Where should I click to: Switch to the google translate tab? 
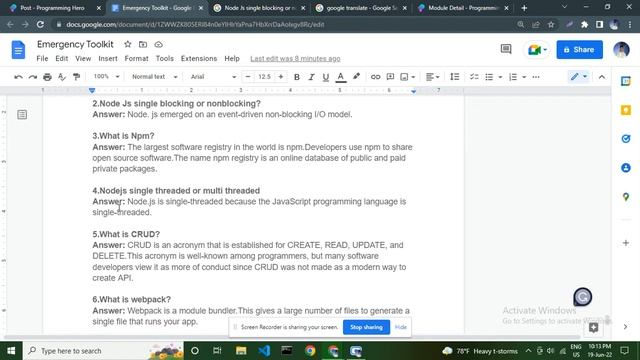tap(361, 8)
